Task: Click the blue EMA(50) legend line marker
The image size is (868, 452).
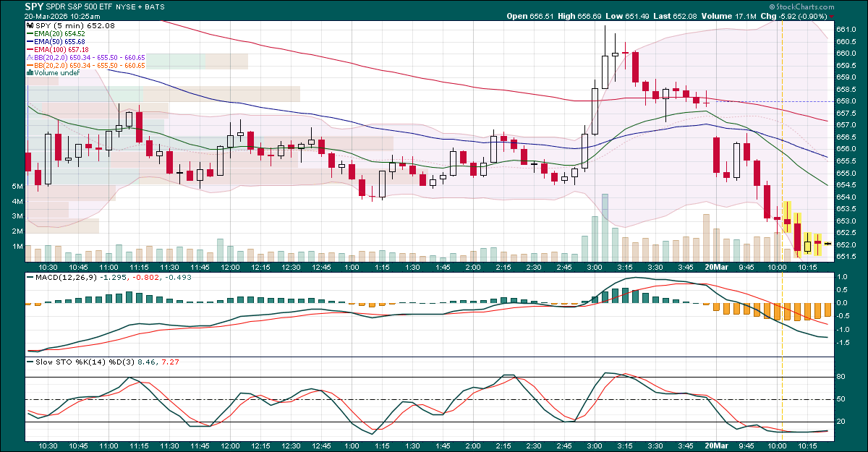Action: (x=30, y=42)
